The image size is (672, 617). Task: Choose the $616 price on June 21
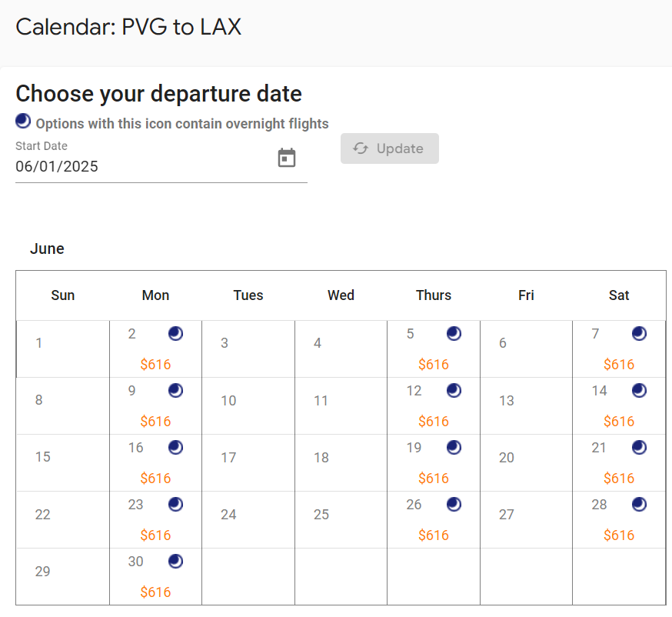pos(619,479)
